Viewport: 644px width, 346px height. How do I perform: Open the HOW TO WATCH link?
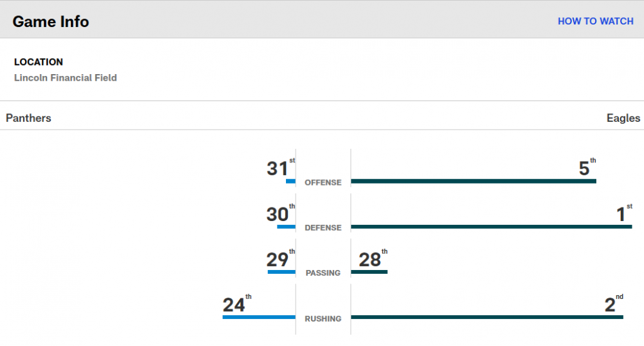tap(595, 21)
